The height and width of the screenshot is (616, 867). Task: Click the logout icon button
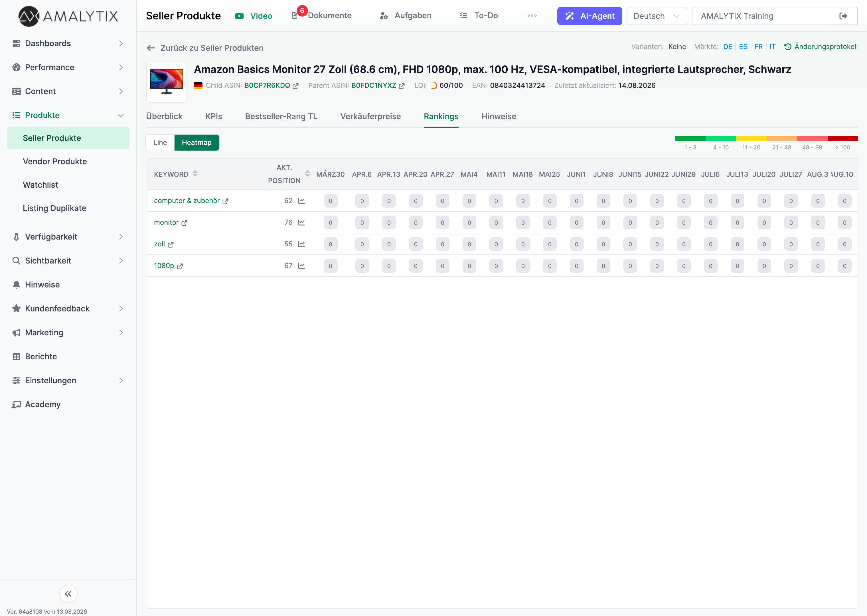(x=843, y=16)
